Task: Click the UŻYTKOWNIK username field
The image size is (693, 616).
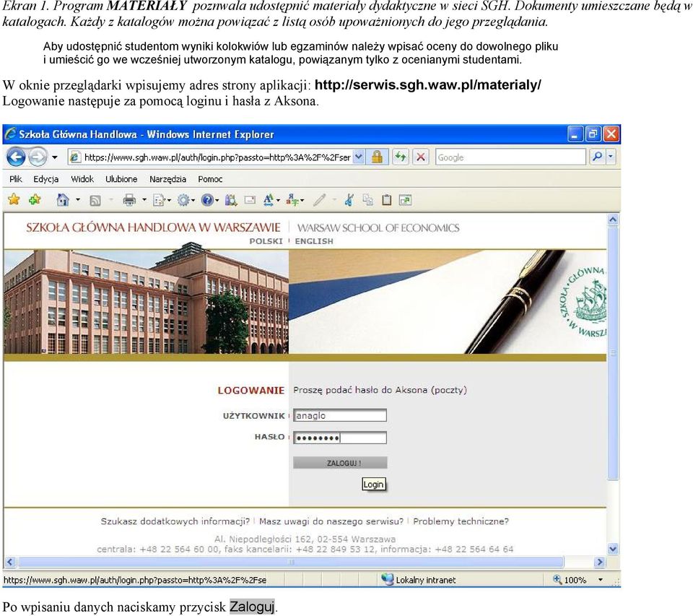Action: (x=340, y=416)
